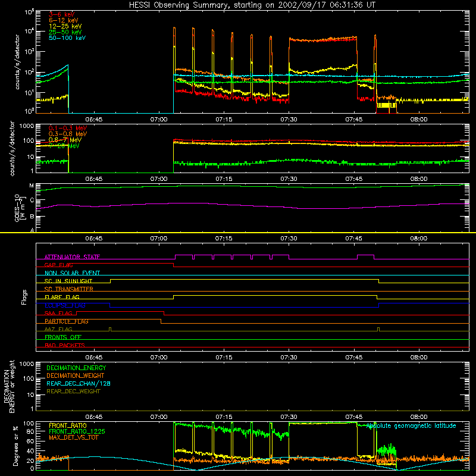Select the MAX_DET_VS_TOT legend label
The width and height of the screenshot is (476, 476).
pyautogui.click(x=73, y=437)
